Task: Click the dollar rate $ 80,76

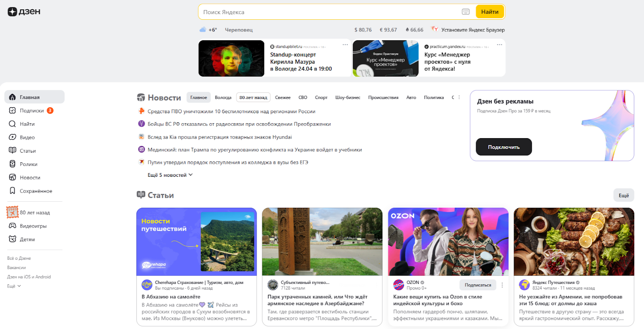Action: tap(363, 30)
